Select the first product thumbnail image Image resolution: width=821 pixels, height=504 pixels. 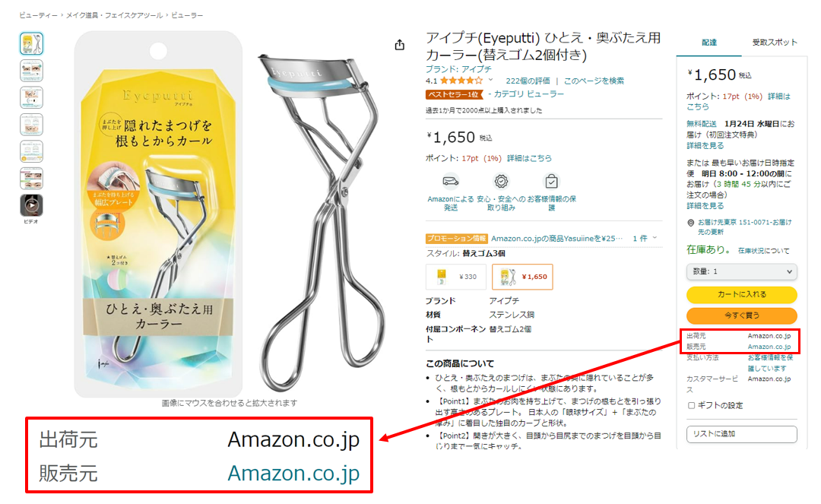pyautogui.click(x=31, y=43)
